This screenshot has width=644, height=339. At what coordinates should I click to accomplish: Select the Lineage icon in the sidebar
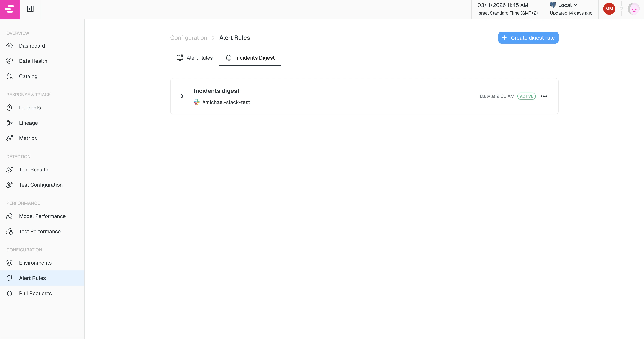point(9,123)
